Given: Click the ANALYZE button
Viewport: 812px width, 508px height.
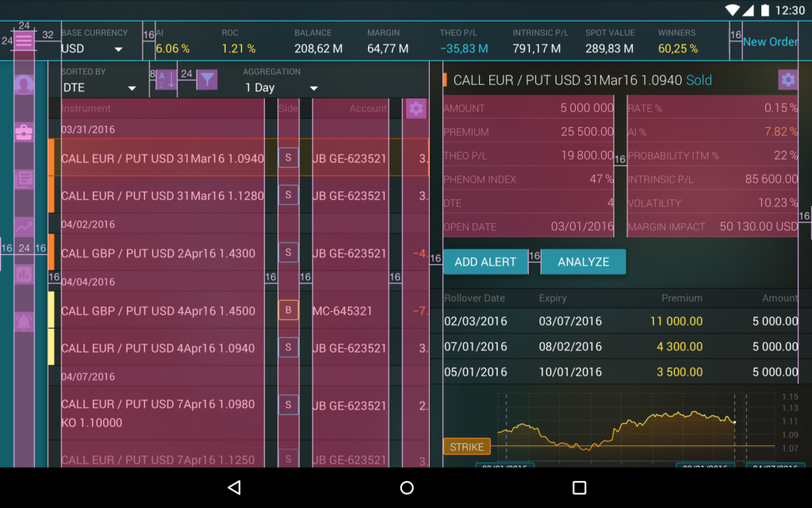Looking at the screenshot, I should 584,261.
